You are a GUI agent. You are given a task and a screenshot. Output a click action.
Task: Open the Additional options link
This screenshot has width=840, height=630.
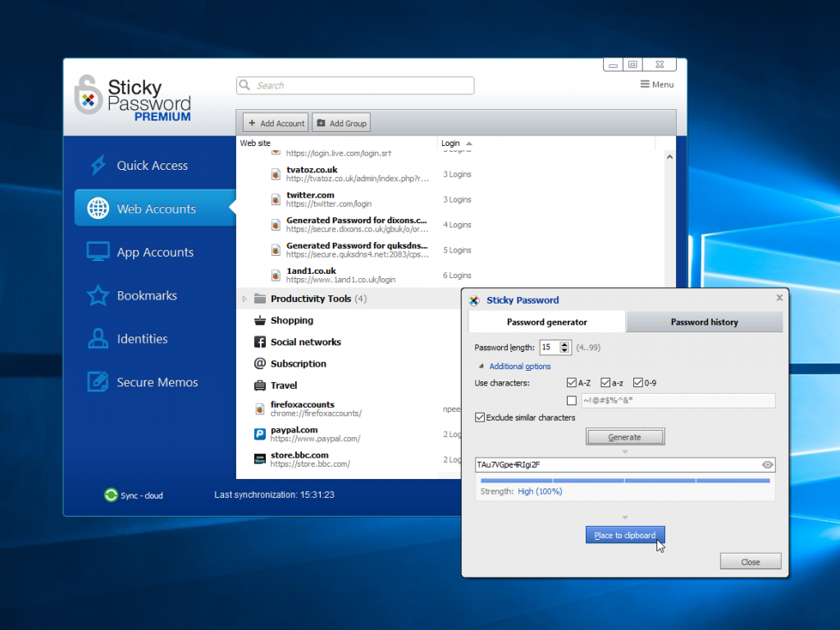[519, 367]
